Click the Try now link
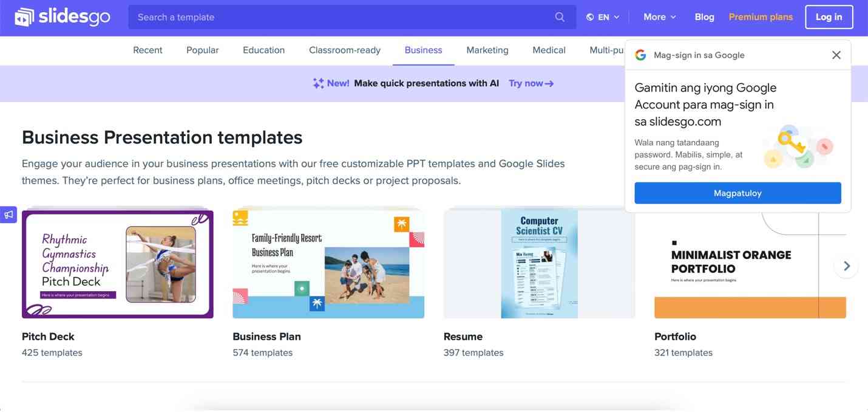The height and width of the screenshot is (412, 868). click(x=531, y=83)
